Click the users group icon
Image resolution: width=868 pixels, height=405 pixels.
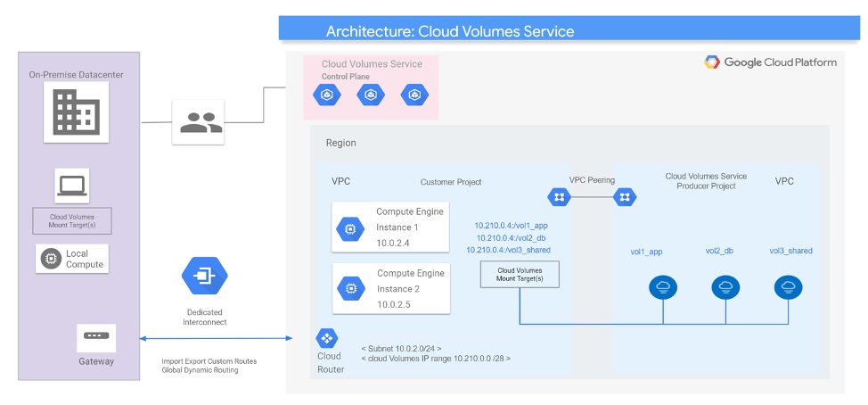(201, 122)
